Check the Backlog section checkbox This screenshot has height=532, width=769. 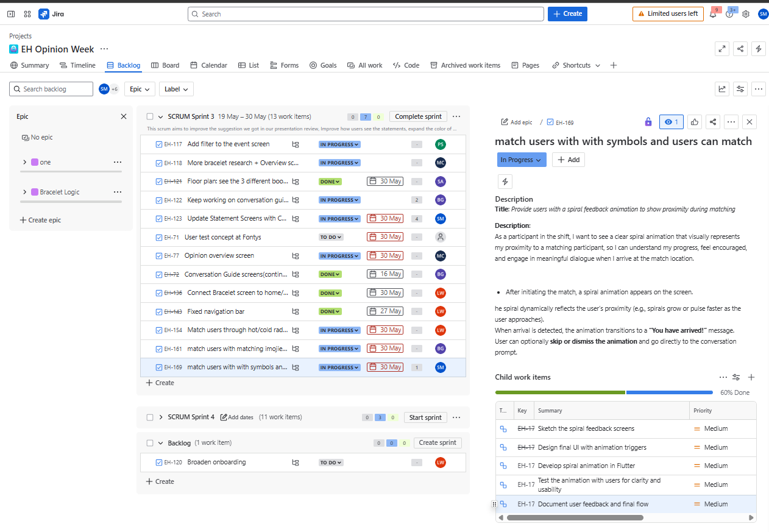coord(149,442)
